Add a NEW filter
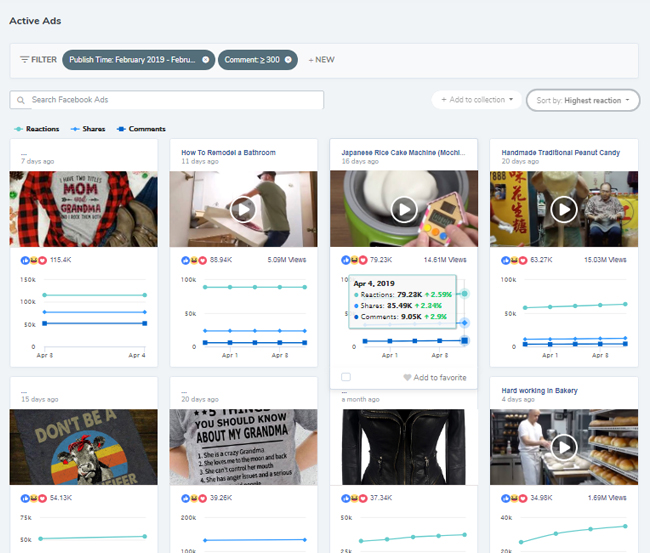The width and height of the screenshot is (650, 553). click(x=322, y=60)
